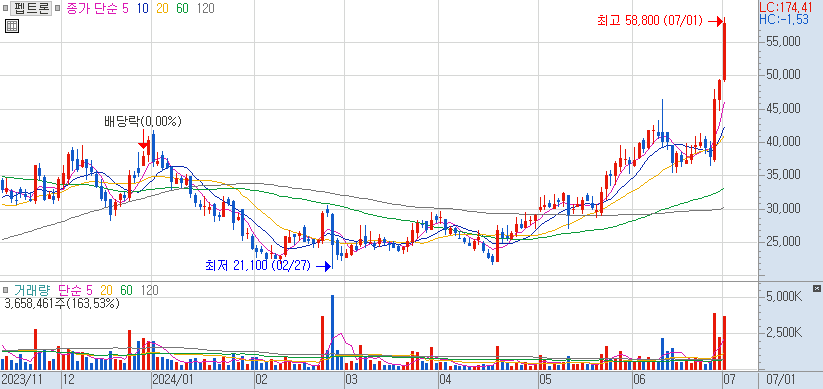Select the green 60-day volume average label
This screenshot has height=389, width=823.
pos(126,290)
